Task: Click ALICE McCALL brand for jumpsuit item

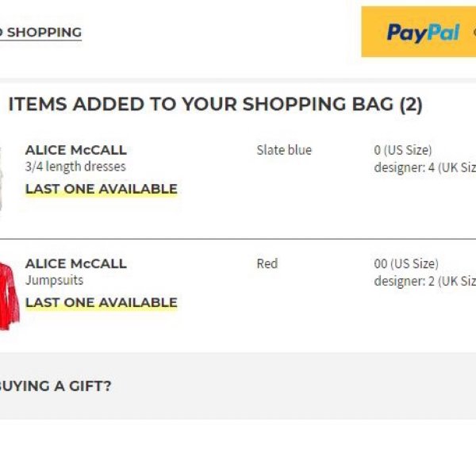Action: point(76,263)
